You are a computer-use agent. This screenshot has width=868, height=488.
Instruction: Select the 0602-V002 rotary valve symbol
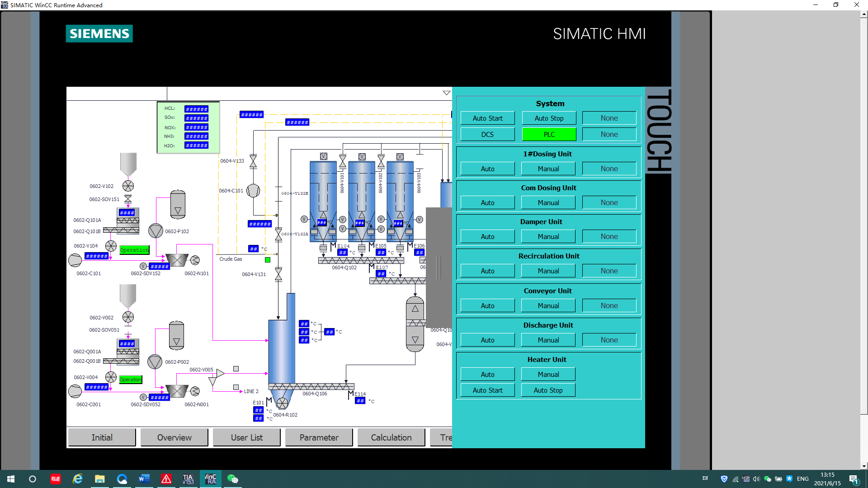point(128,317)
